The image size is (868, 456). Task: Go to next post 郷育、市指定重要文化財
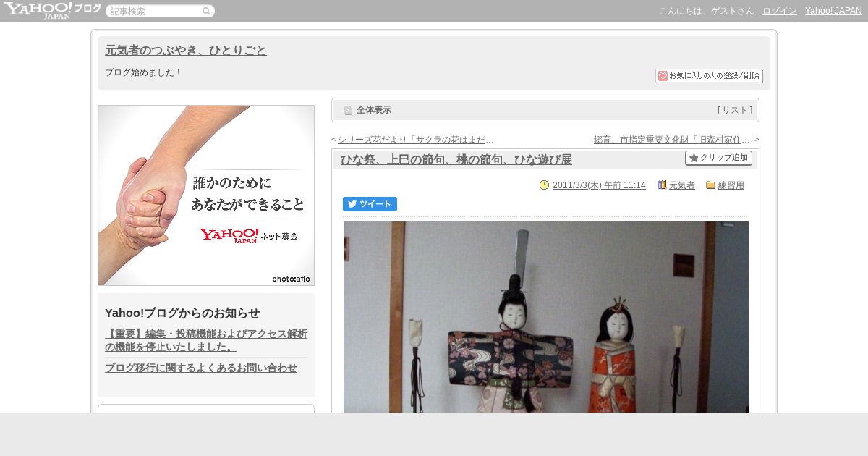pyautogui.click(x=672, y=140)
